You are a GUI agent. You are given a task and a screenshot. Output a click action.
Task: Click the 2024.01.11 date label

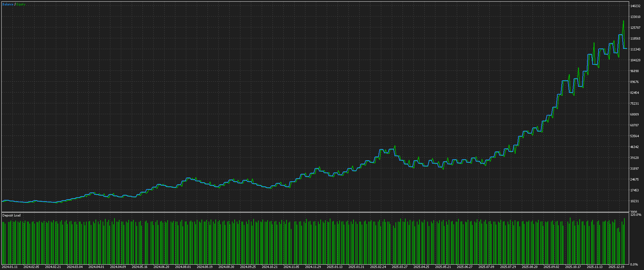pos(9,267)
